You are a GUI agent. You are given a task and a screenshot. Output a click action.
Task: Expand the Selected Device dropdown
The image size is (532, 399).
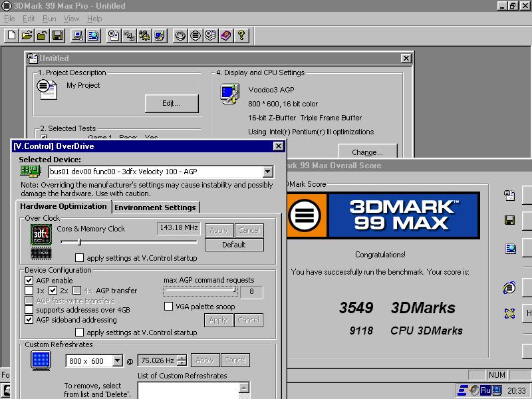coord(268,172)
